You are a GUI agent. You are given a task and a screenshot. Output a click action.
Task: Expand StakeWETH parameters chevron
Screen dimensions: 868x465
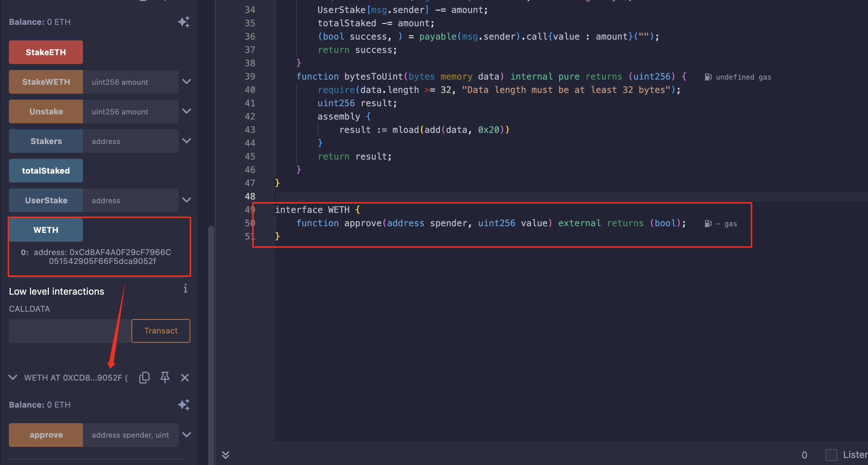coord(187,81)
